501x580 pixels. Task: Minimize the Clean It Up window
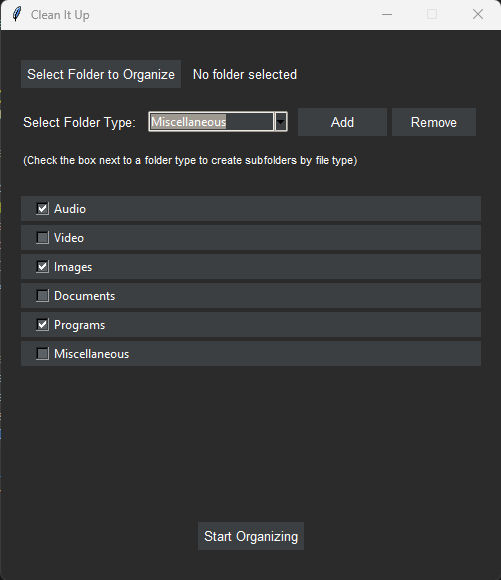387,14
